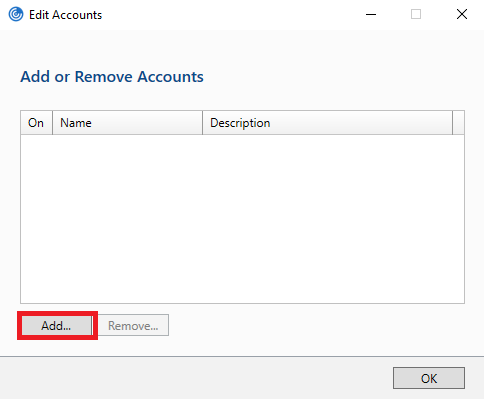
Task: Click the disabled maximize window button
Action: tap(416, 14)
